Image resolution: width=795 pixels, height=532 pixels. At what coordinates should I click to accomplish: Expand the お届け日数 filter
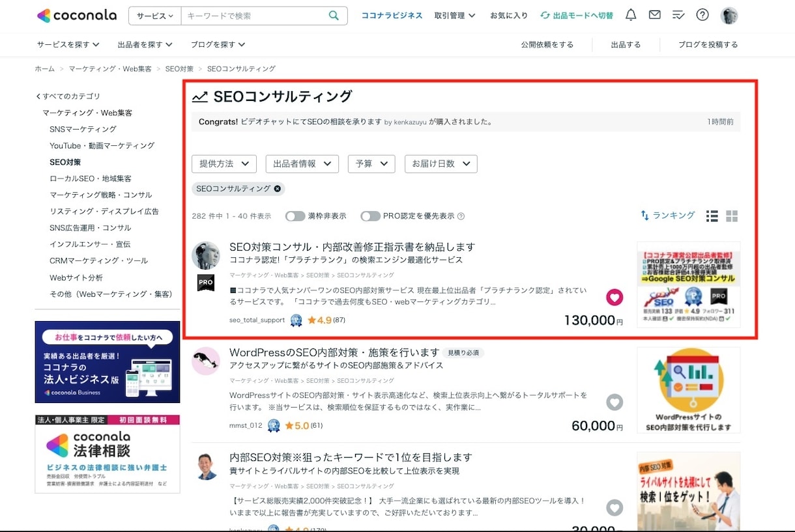441,164
